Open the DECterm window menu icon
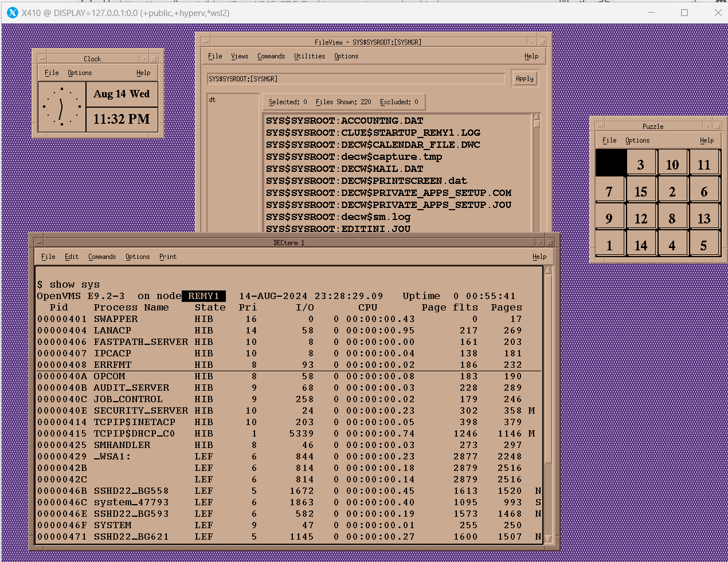The height and width of the screenshot is (562, 728). pos(40,241)
